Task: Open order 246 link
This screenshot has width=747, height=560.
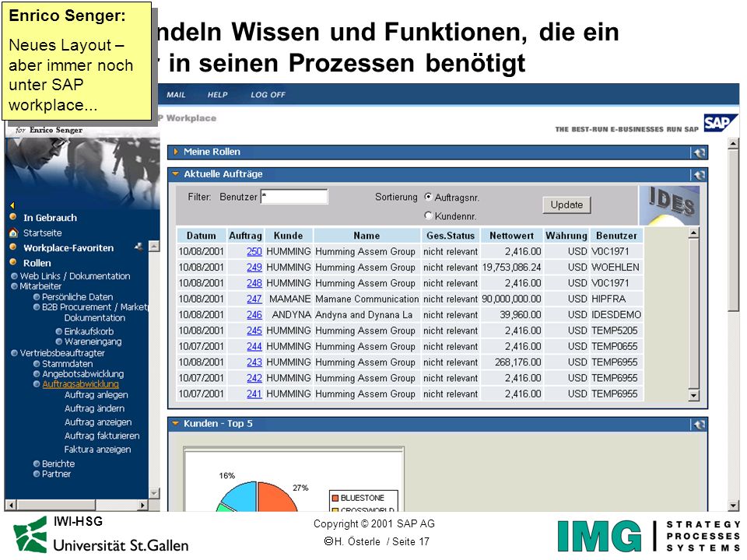Action: click(x=254, y=315)
